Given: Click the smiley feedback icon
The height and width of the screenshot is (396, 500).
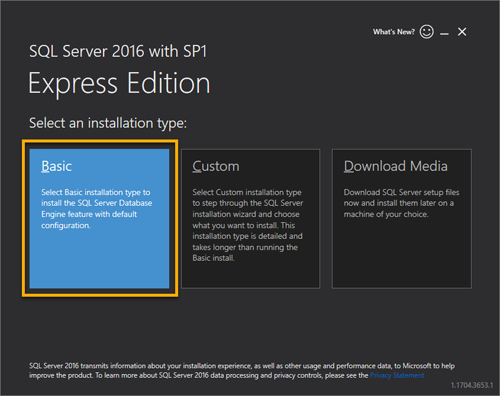Looking at the screenshot, I should click(427, 32).
